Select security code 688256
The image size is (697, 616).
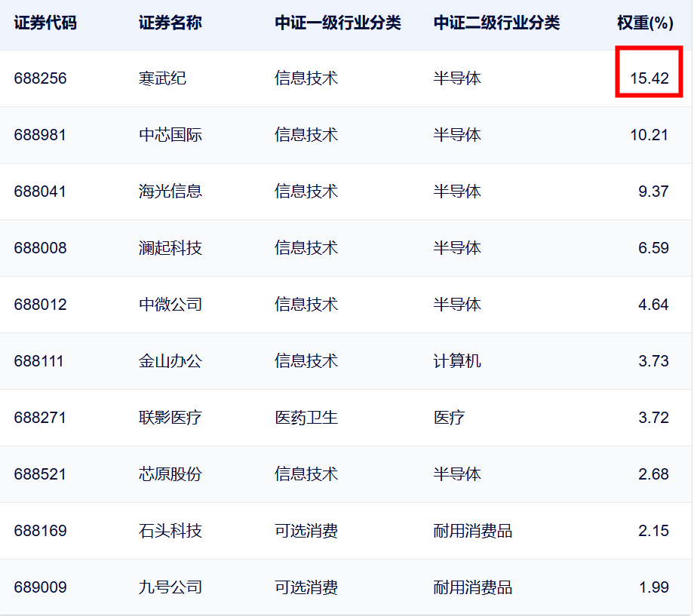coord(40,78)
